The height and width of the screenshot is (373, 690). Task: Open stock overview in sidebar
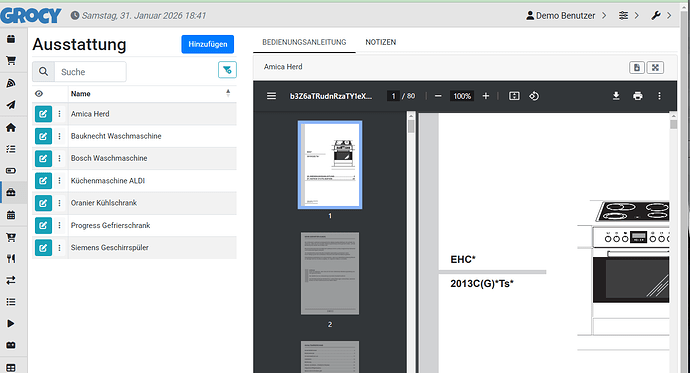click(x=11, y=39)
